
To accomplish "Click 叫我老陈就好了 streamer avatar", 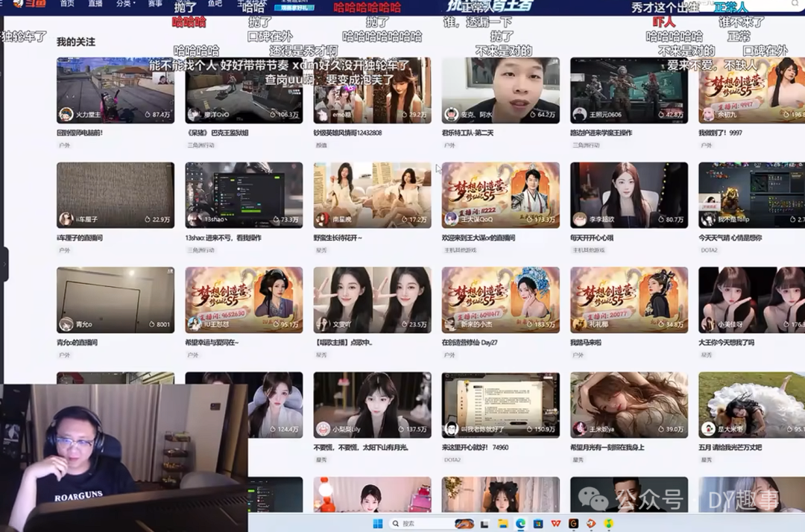I will click(x=451, y=429).
